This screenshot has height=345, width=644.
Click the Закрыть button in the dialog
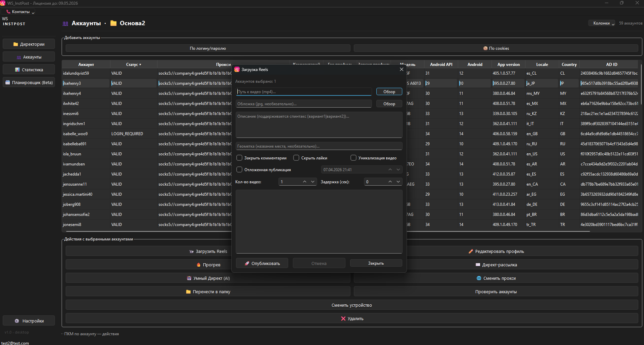[376, 263]
